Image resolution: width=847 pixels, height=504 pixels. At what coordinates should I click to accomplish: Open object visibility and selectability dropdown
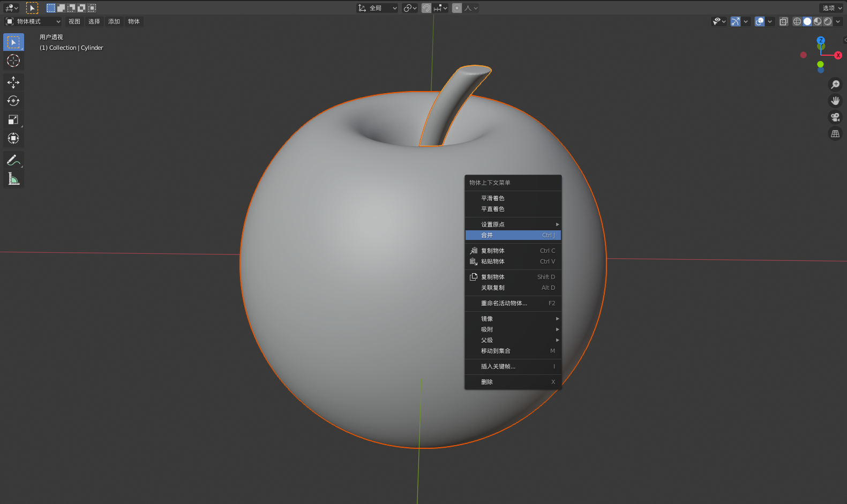[719, 21]
